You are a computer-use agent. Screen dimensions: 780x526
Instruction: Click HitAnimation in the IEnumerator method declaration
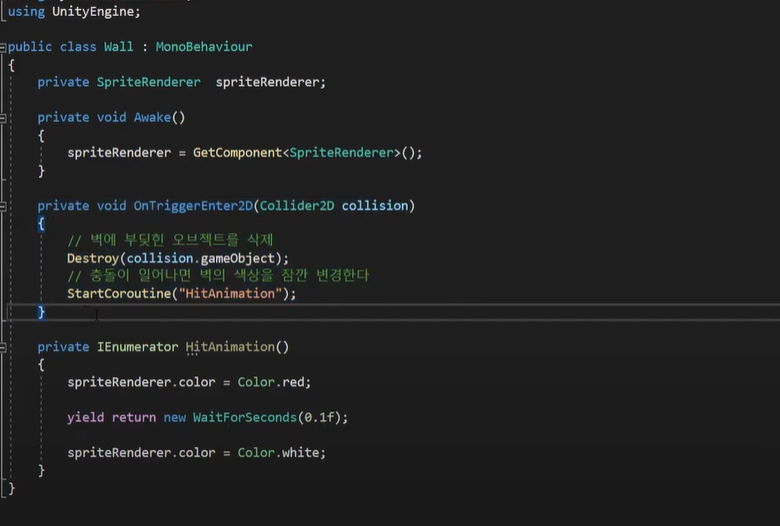[x=230, y=347]
